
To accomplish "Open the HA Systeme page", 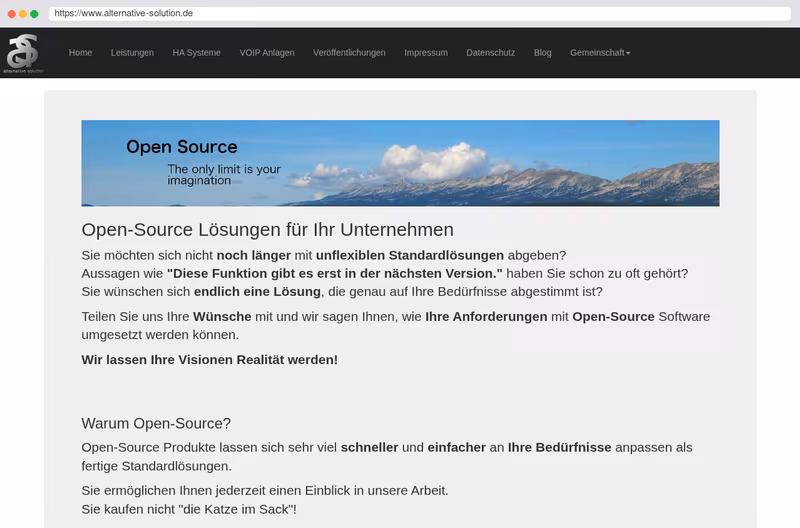I will tap(196, 53).
